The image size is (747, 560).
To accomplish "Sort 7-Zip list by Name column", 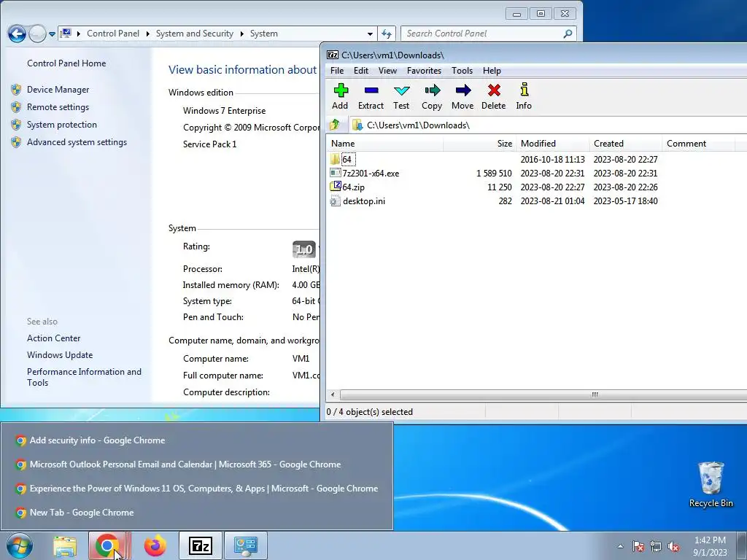I will click(x=385, y=144).
